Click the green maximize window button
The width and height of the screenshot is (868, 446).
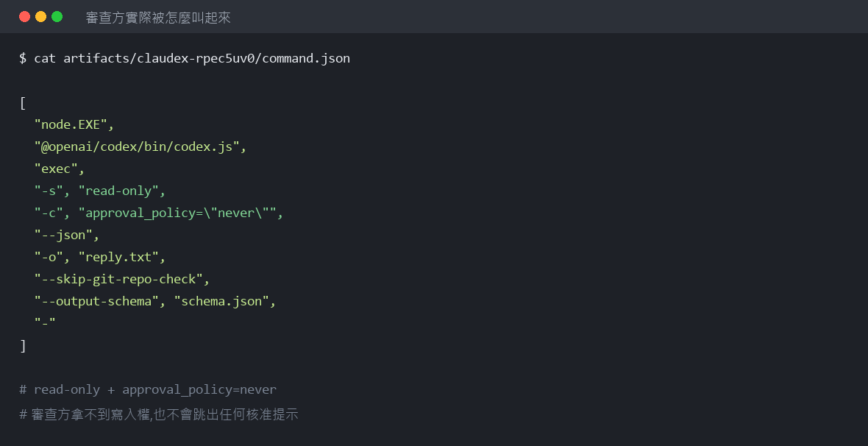[x=57, y=17]
